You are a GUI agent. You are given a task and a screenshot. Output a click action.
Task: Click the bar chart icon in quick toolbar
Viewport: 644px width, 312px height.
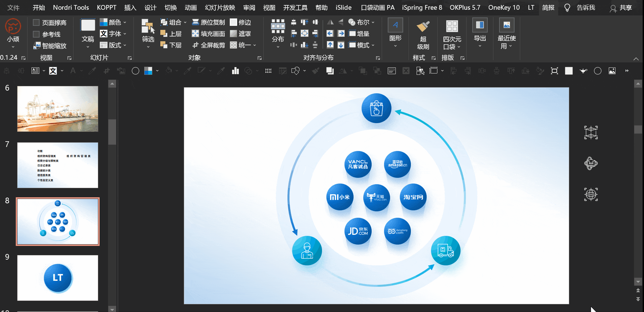tap(235, 71)
